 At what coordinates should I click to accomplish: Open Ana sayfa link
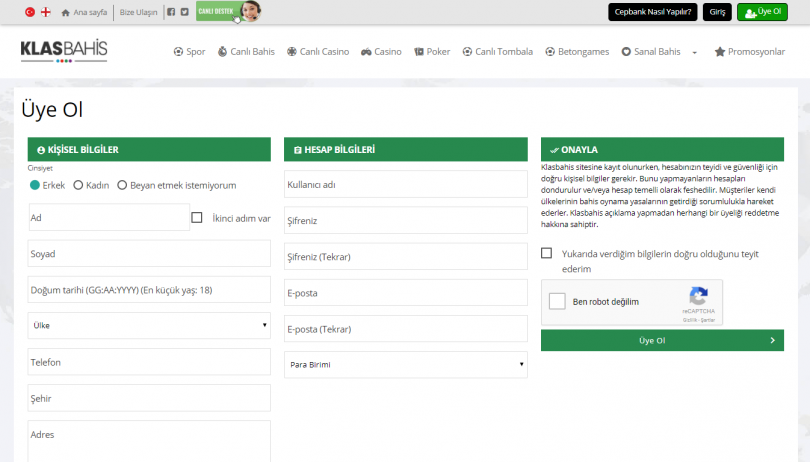tap(90, 12)
